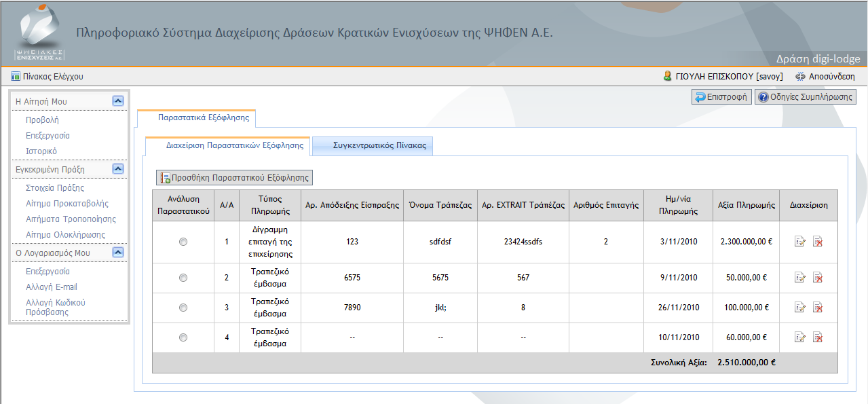Click the date 9/11/2010
868x404 pixels.
point(677,278)
